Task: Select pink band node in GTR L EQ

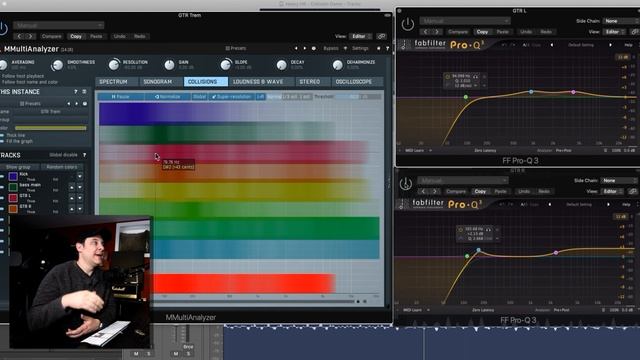Action: (x=573, y=92)
